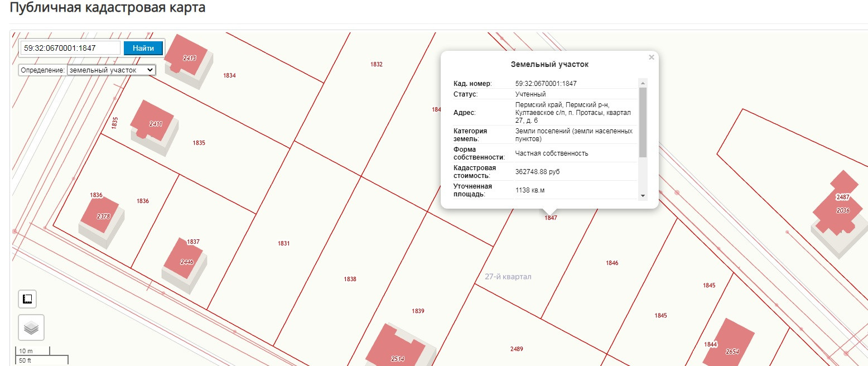Select building 2413 on the map
868x366 pixels.
[187, 55]
